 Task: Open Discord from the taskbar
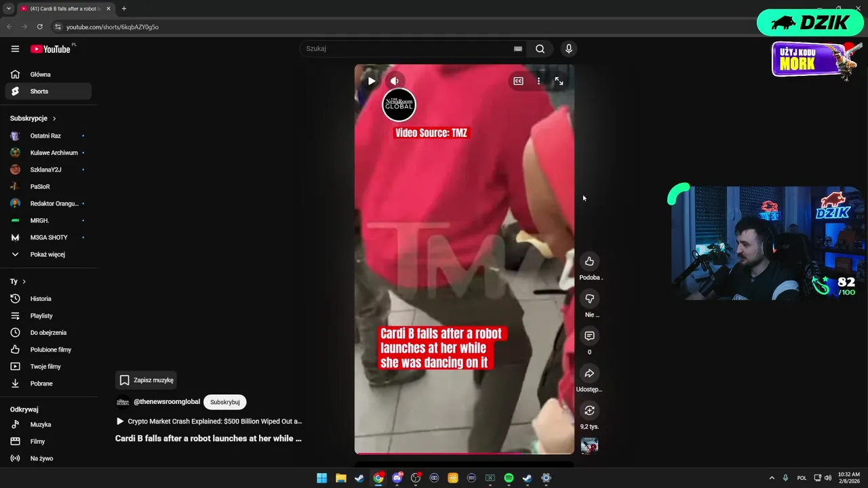[397, 478]
